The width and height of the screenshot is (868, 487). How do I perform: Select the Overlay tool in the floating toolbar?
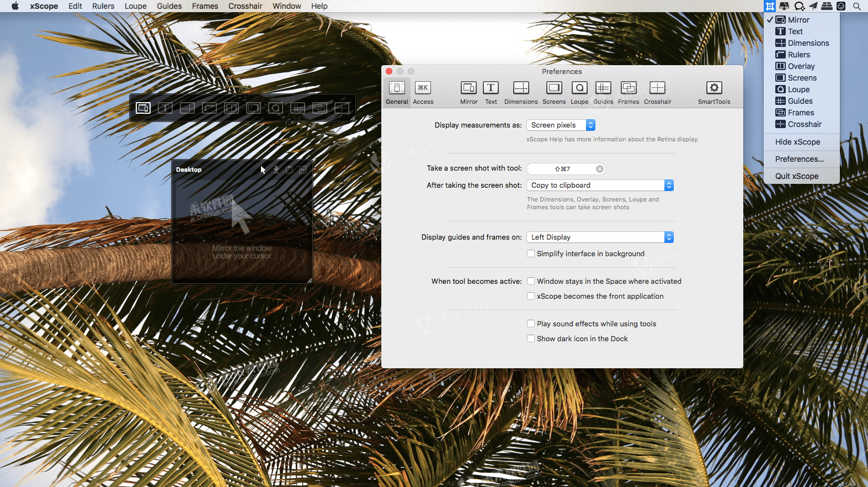point(232,108)
